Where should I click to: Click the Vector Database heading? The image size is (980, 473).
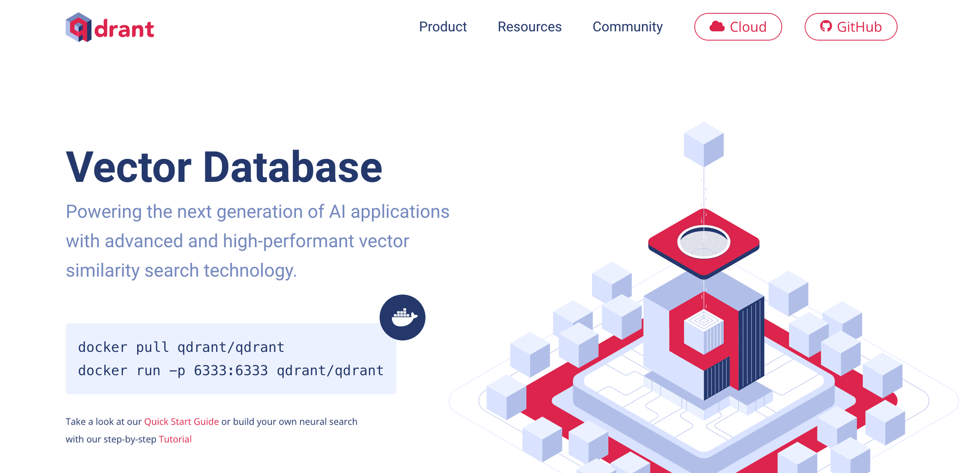pos(224,168)
